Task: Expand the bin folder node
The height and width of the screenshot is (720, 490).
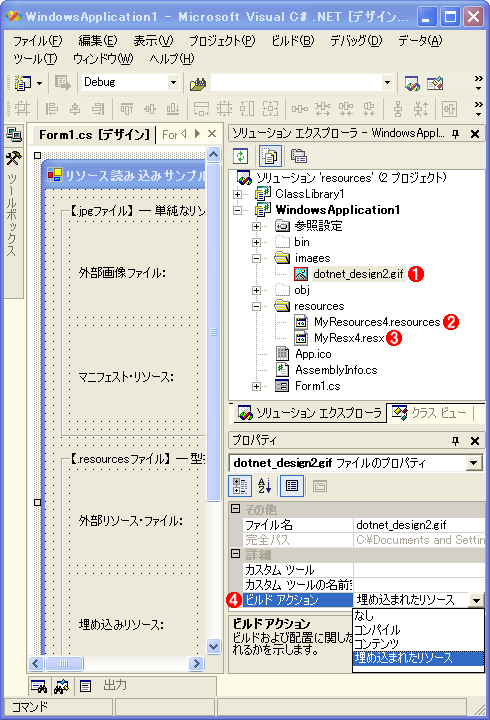Action: pyautogui.click(x=256, y=242)
